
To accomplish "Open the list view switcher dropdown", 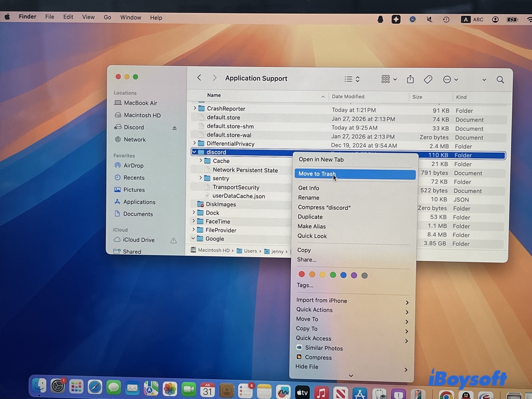I will point(352,79).
